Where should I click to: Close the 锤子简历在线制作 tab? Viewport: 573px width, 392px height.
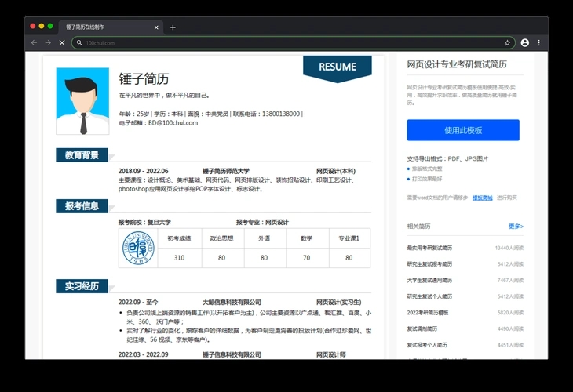pyautogui.click(x=156, y=27)
